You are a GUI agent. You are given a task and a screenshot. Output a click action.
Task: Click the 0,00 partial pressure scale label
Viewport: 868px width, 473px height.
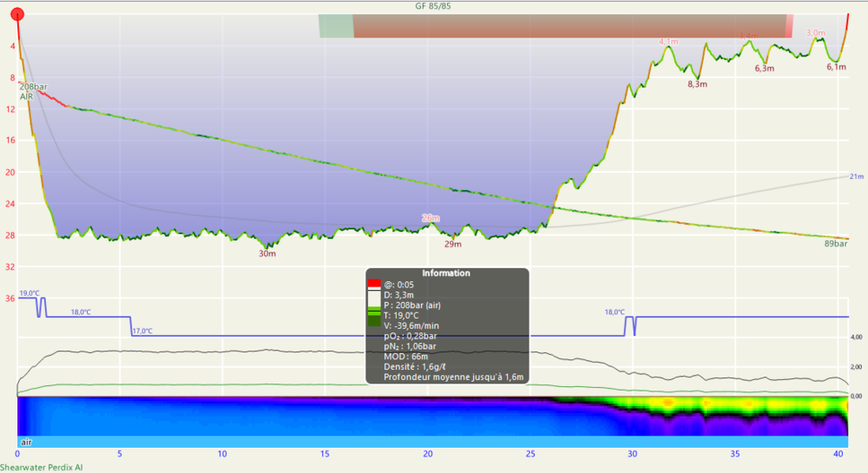pyautogui.click(x=856, y=396)
